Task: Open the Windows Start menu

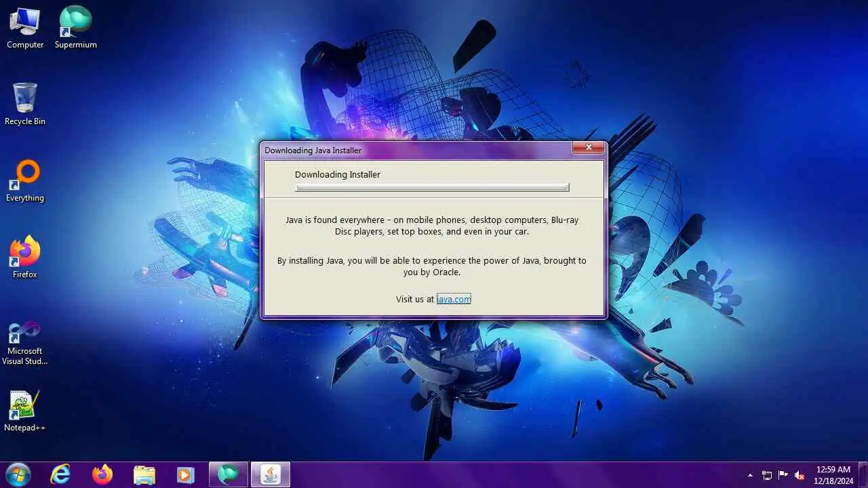Action: pos(18,474)
